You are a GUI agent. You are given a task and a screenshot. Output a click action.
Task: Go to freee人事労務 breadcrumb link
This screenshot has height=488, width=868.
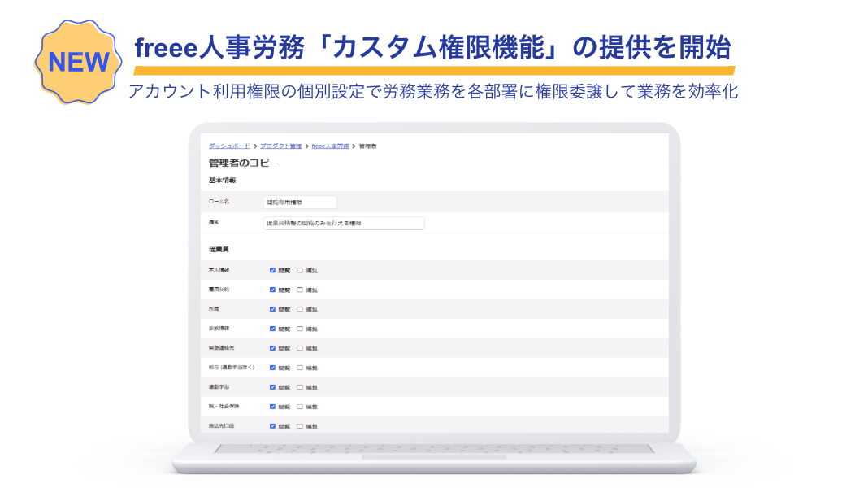tap(330, 146)
